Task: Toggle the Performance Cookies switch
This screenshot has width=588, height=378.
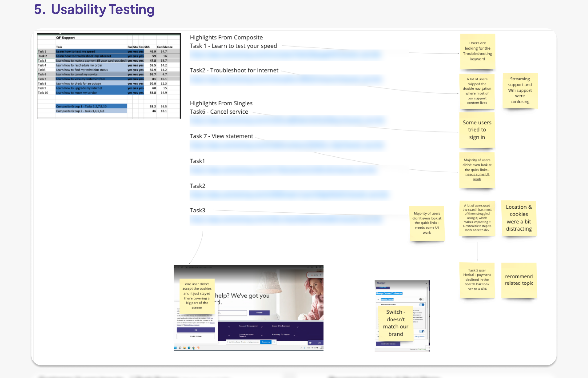Action: point(422,305)
